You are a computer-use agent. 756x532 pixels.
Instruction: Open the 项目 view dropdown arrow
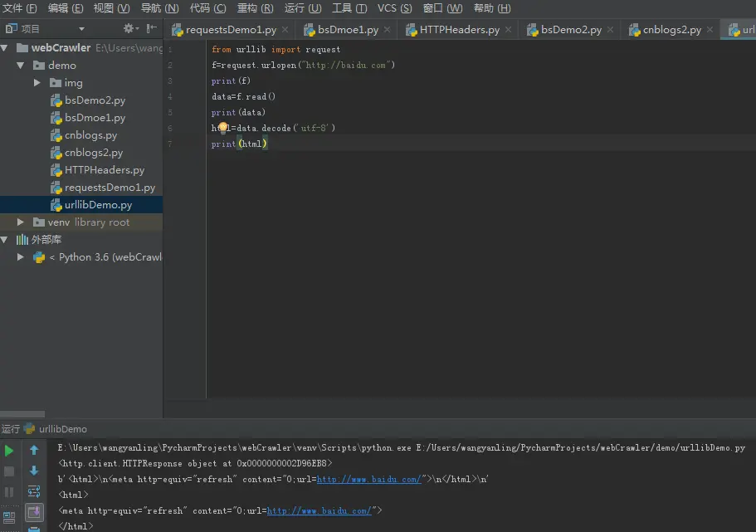click(x=81, y=29)
